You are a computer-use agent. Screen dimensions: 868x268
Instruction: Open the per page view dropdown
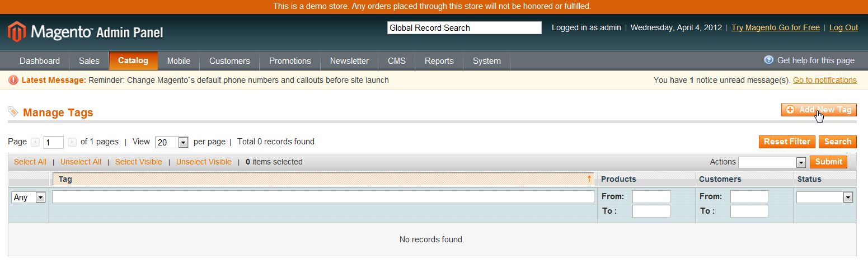(172, 142)
